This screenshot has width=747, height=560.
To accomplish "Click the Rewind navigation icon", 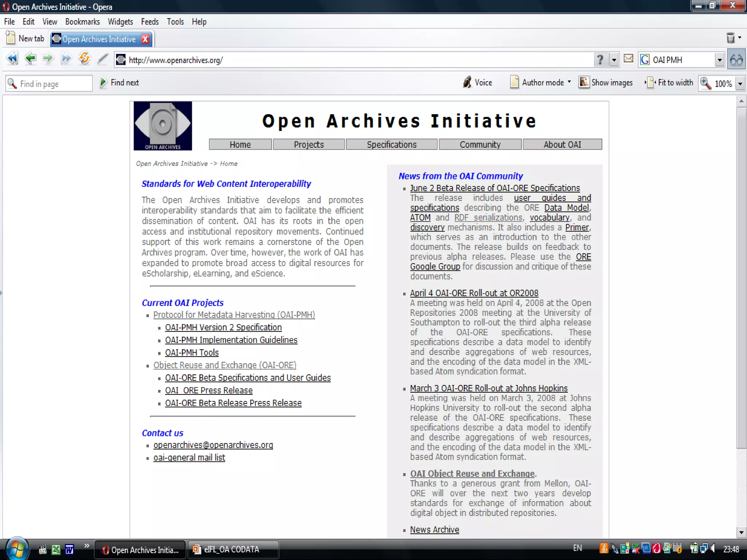I will click(12, 59).
